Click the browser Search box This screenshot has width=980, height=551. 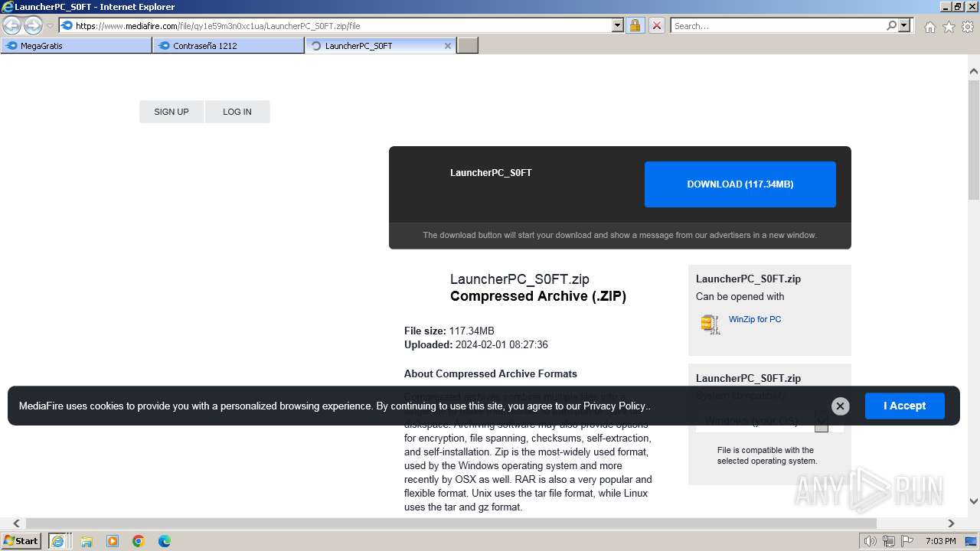[777, 25]
